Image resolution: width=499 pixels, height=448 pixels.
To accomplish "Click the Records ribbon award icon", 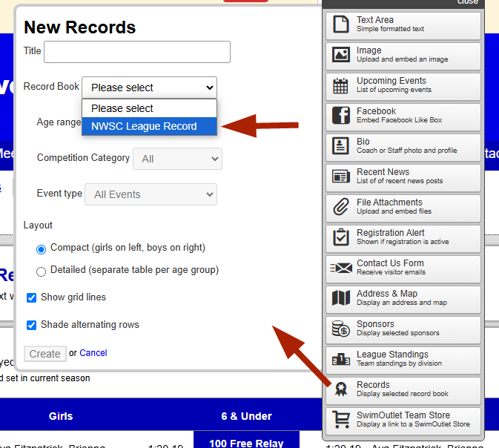I will click(341, 389).
